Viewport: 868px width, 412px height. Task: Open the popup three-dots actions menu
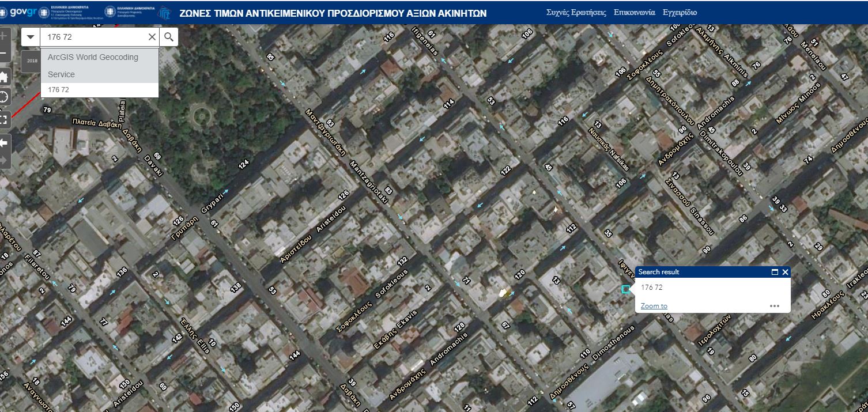pyautogui.click(x=774, y=306)
